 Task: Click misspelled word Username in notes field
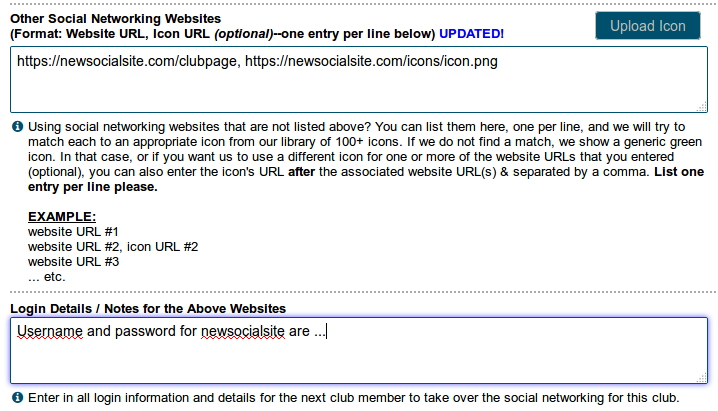click(50, 331)
